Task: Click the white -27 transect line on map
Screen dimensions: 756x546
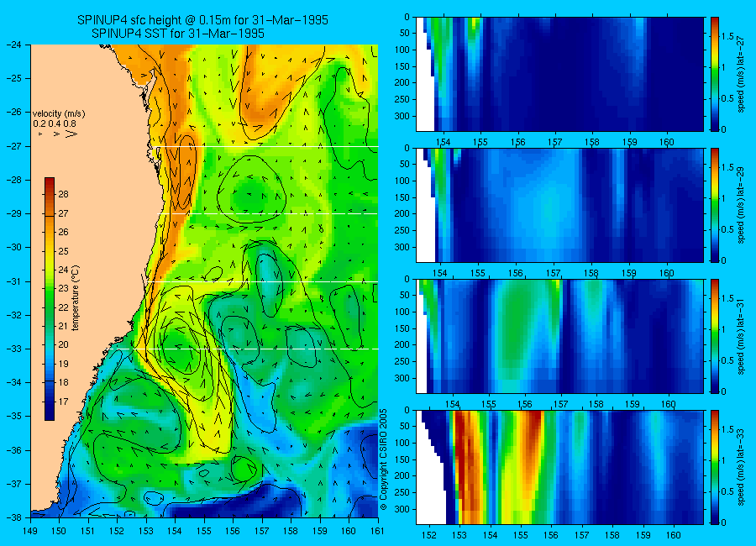Action: [x=265, y=146]
